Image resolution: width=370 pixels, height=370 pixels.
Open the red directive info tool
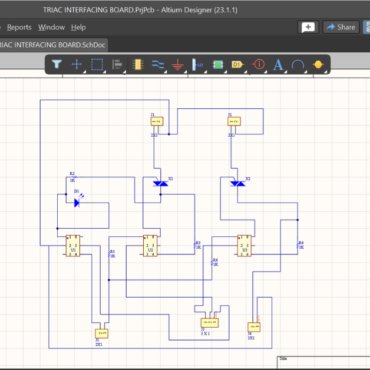coord(259,64)
